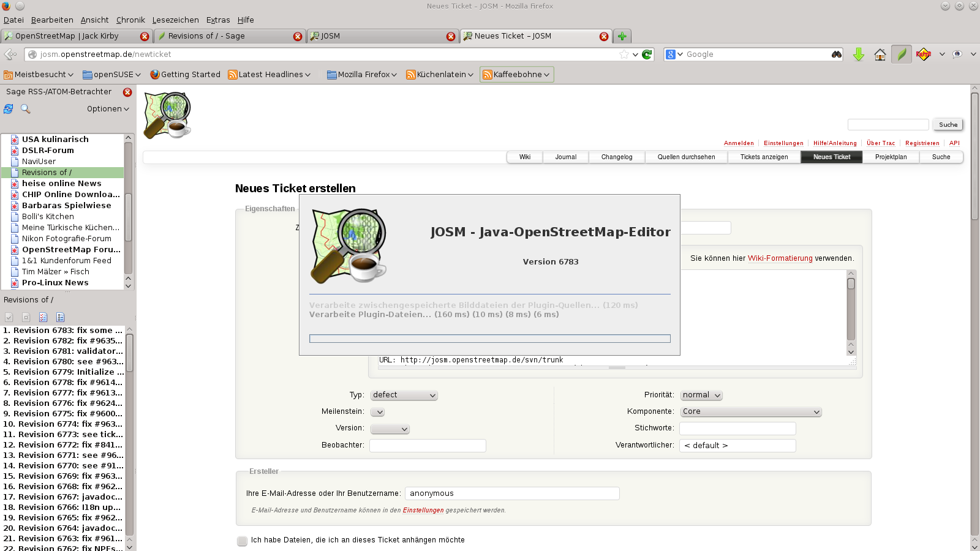
Task: Expand the Komponente Core dropdown
Action: tap(750, 412)
